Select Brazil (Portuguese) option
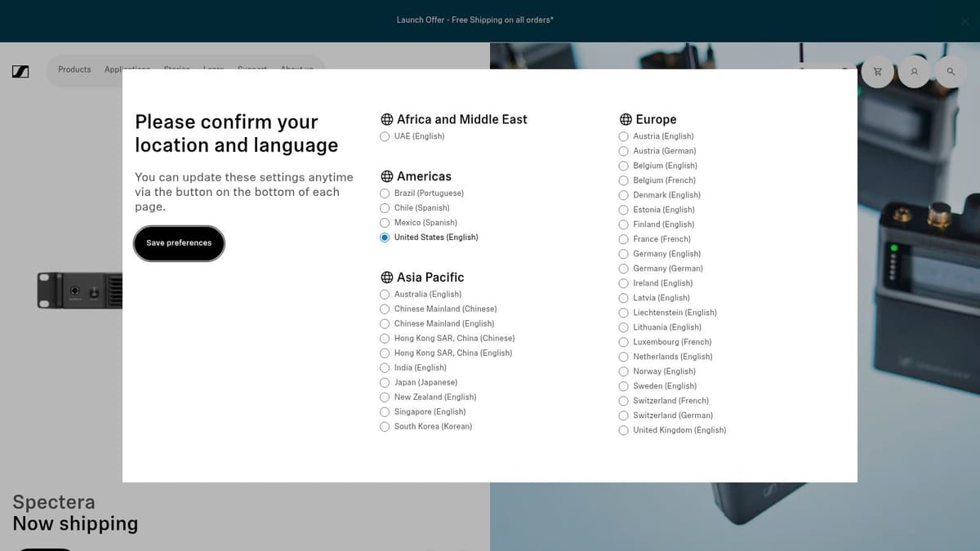The width and height of the screenshot is (980, 551). tap(385, 193)
